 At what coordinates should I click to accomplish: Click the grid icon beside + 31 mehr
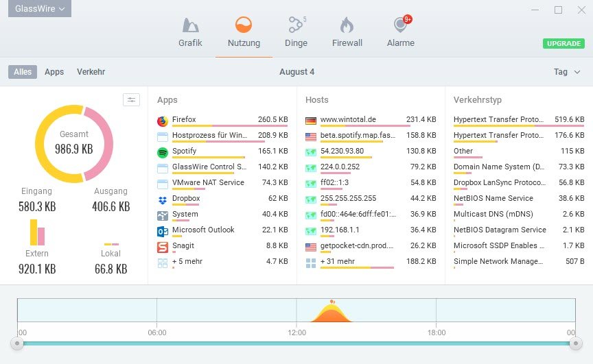(311, 263)
